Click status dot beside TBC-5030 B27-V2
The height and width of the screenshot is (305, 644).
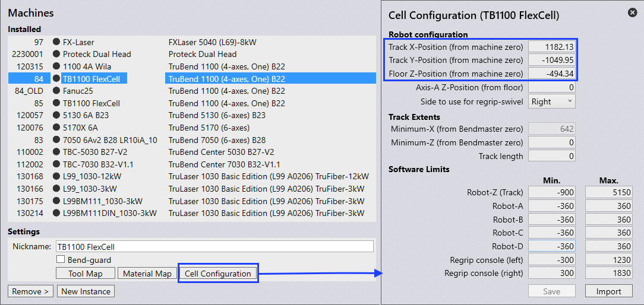pyautogui.click(x=56, y=152)
